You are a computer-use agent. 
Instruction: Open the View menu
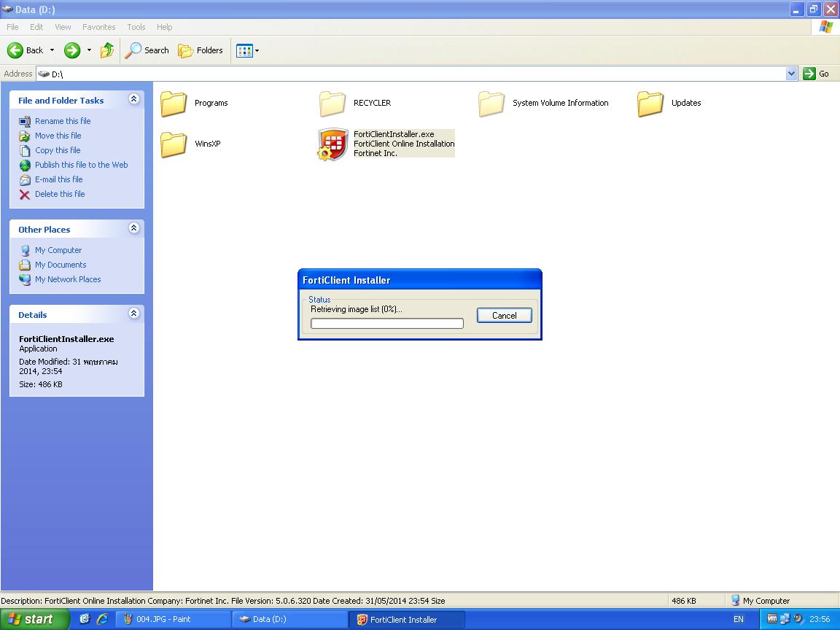tap(63, 27)
